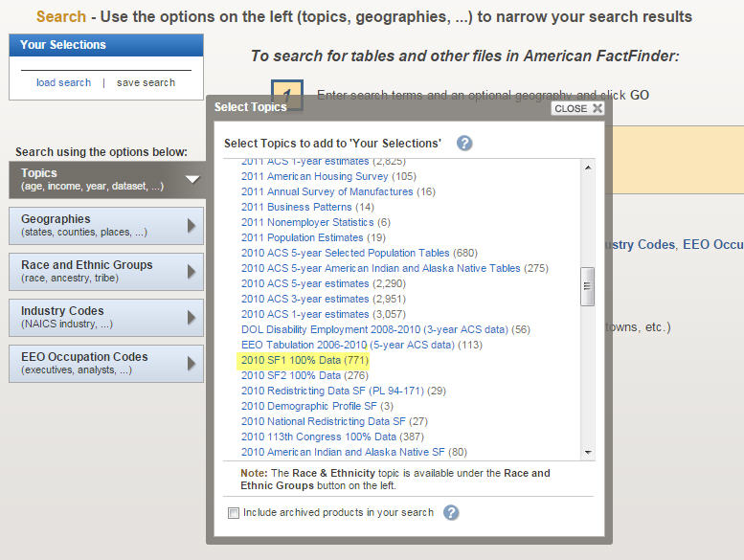Select 2010 ACS 5-year estimates topic
744x560 pixels.
[x=305, y=283]
